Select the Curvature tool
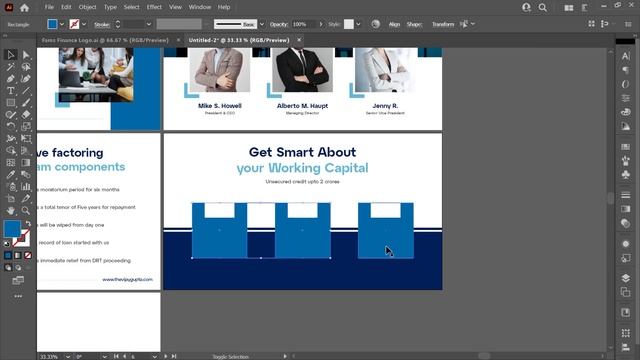 point(26,79)
